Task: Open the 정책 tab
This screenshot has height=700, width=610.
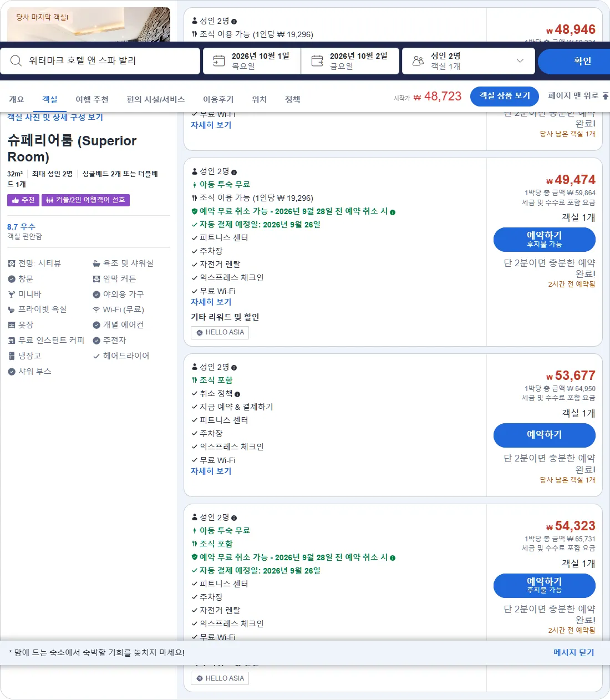Action: pos(293,99)
